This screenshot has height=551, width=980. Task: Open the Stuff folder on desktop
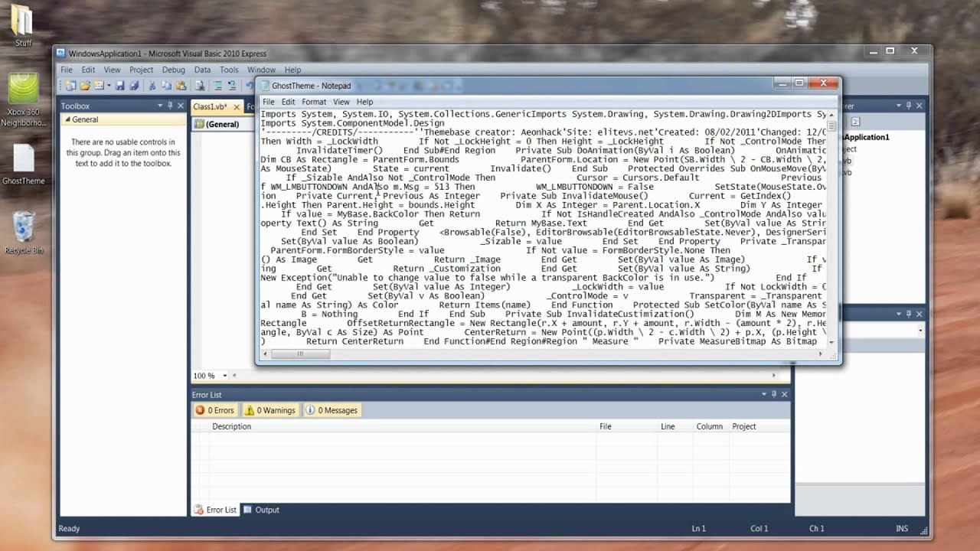[x=23, y=25]
